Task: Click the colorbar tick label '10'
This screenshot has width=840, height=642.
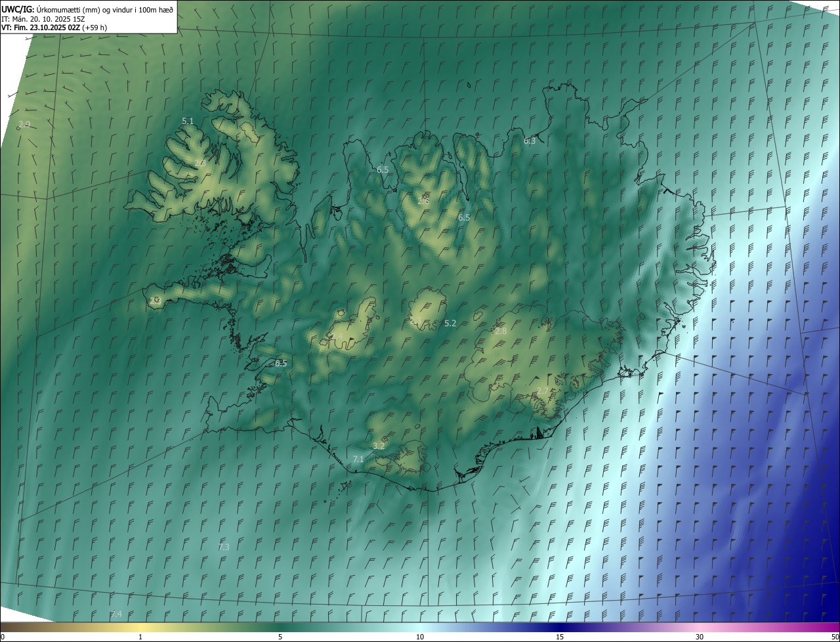Action: click(420, 637)
